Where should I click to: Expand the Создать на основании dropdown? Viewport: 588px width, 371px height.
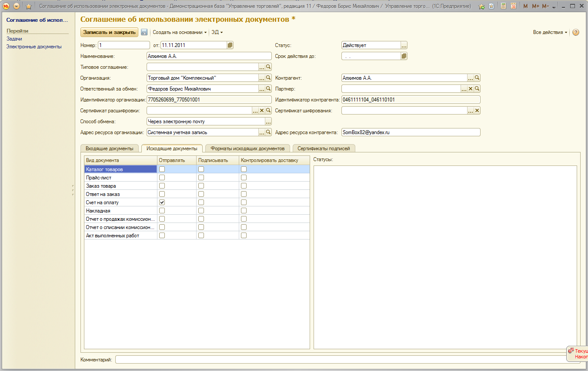coord(180,32)
